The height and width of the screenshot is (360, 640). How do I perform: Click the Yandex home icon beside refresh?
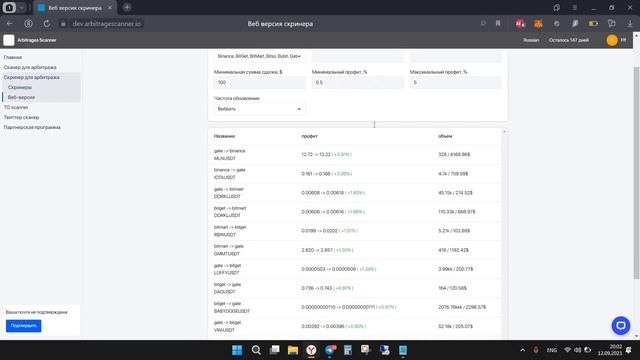pos(28,24)
